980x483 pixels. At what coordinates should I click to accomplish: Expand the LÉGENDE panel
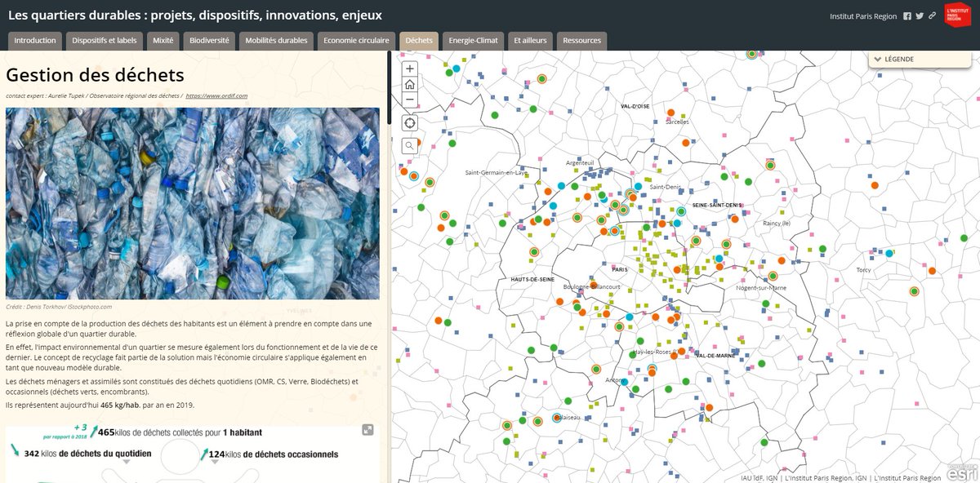921,59
